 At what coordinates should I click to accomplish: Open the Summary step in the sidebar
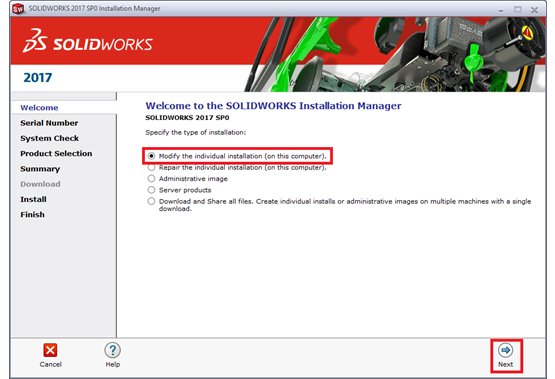coord(40,169)
